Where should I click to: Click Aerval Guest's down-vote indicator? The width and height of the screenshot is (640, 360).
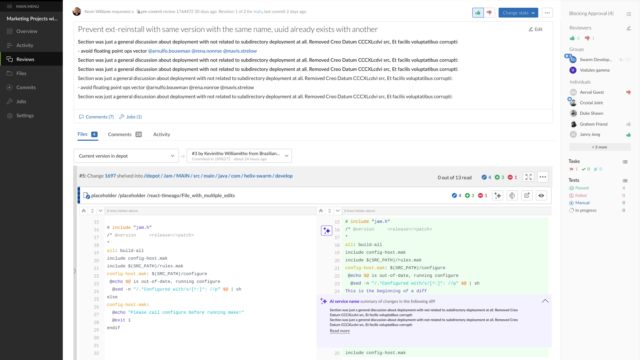(628, 92)
